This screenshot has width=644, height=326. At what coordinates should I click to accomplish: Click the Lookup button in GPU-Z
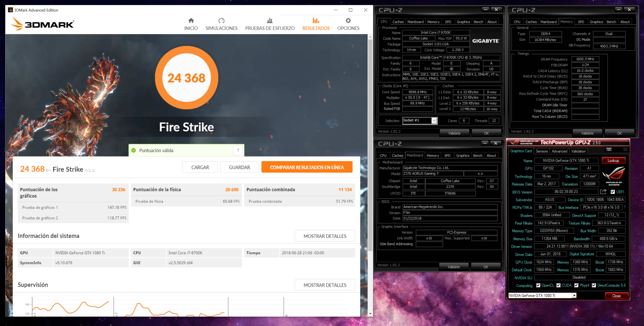613,161
